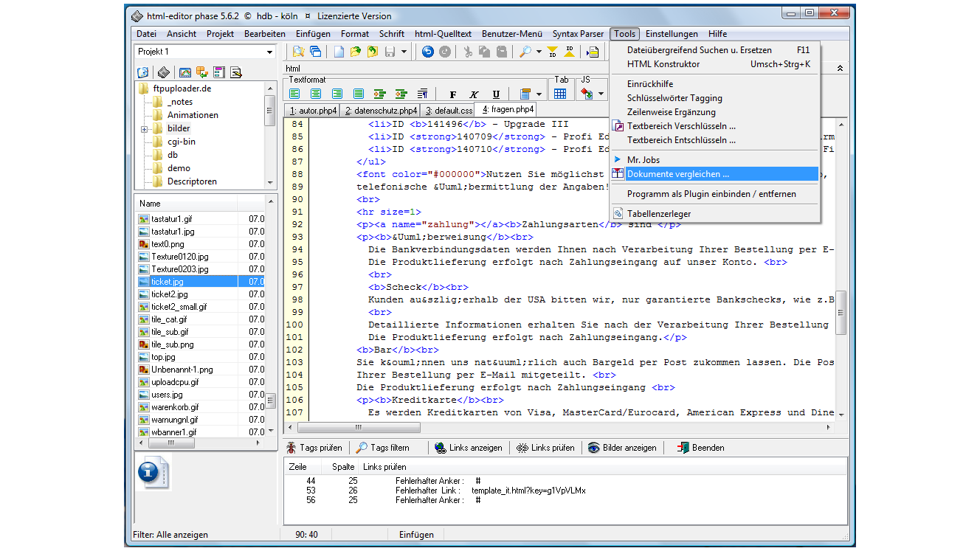The height and width of the screenshot is (551, 980).
Task: Open the save icon dropdown arrow
Action: 404,52
